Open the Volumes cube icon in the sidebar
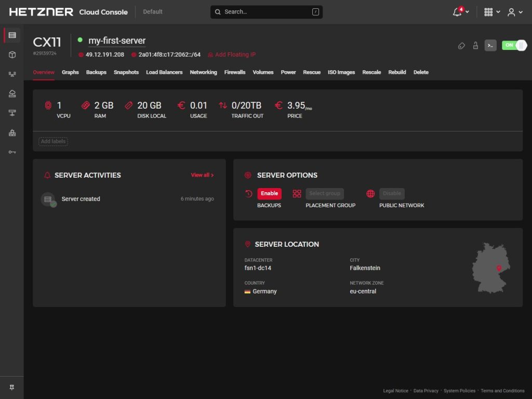Screen dimensions: 532x399 tap(12, 55)
